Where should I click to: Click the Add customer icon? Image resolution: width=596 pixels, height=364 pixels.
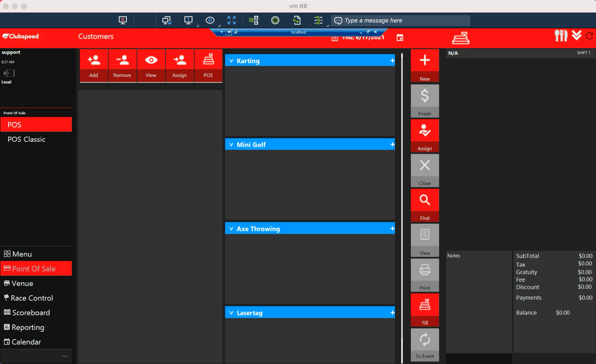coord(94,60)
